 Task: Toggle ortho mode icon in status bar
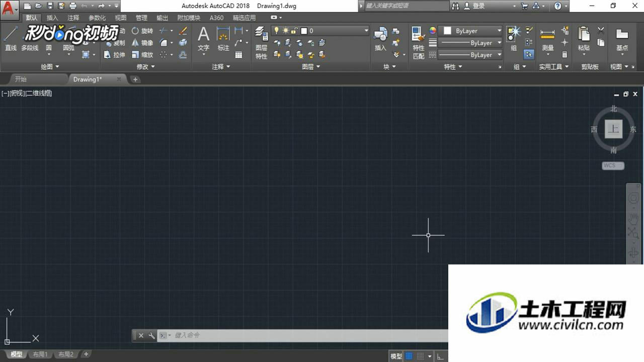pyautogui.click(x=440, y=356)
